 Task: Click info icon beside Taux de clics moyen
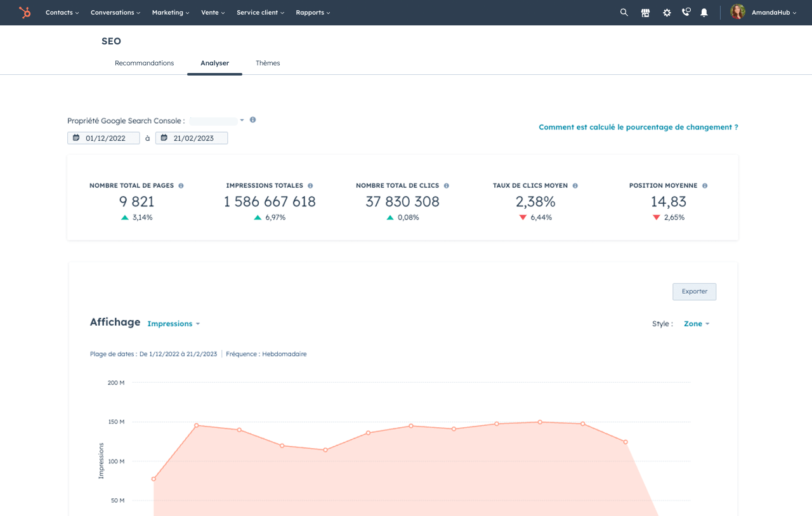tap(575, 186)
